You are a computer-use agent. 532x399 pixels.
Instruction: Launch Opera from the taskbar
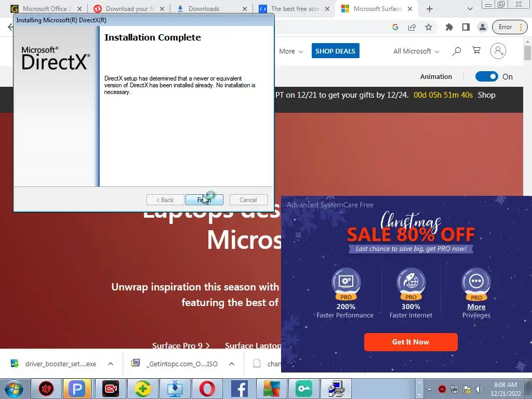point(207,389)
